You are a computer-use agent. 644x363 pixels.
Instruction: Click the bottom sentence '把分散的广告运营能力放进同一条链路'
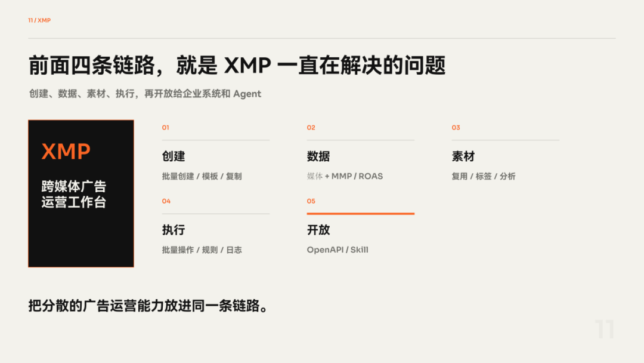[x=148, y=306]
